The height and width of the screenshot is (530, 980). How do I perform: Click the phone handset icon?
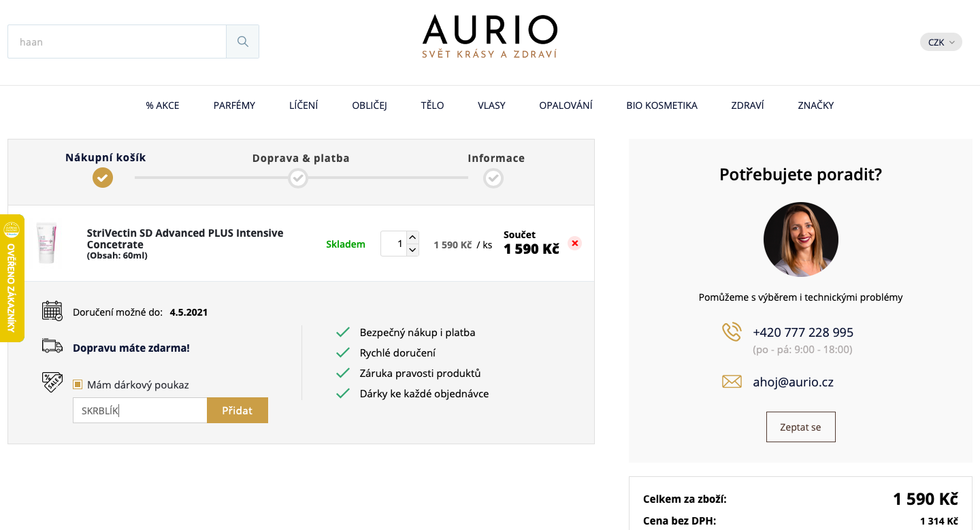click(x=732, y=332)
